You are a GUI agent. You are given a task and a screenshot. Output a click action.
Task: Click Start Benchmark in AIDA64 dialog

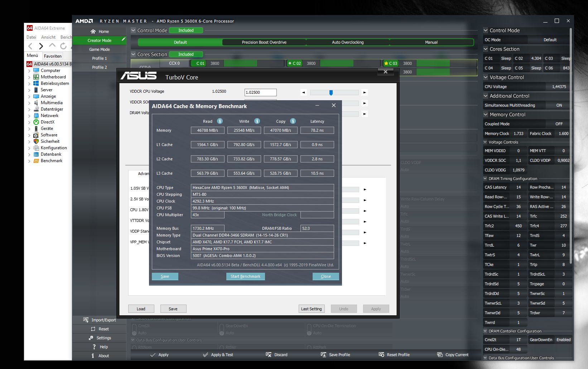(x=245, y=276)
